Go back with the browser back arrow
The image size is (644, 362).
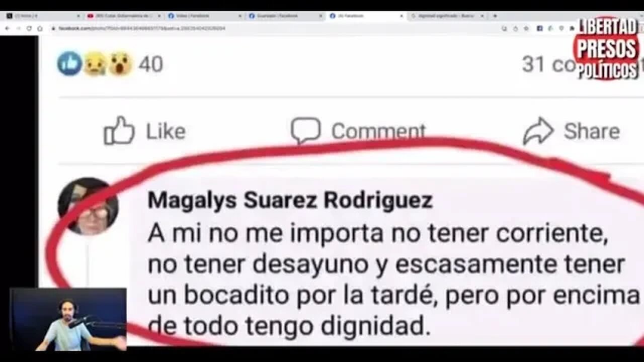[x=7, y=29]
